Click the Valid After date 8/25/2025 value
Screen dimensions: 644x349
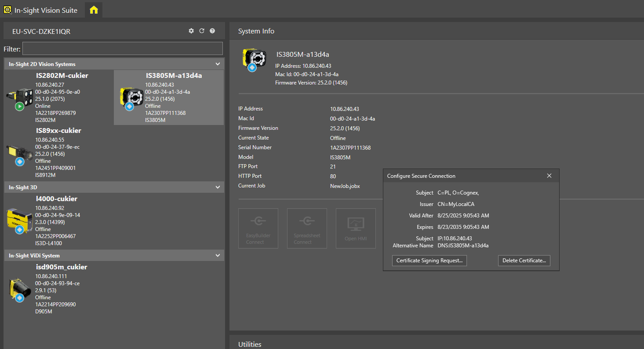click(463, 216)
